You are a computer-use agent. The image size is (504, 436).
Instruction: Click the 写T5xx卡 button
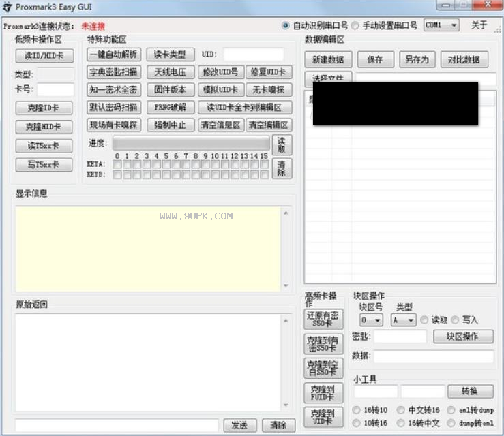coord(44,165)
